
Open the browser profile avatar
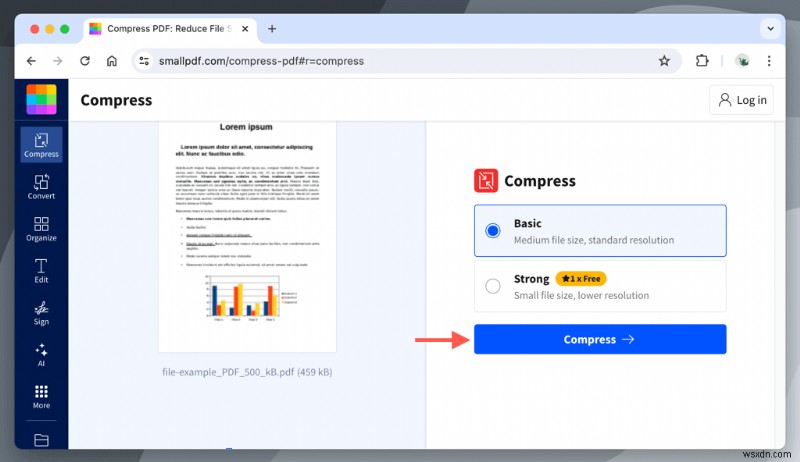tap(742, 61)
